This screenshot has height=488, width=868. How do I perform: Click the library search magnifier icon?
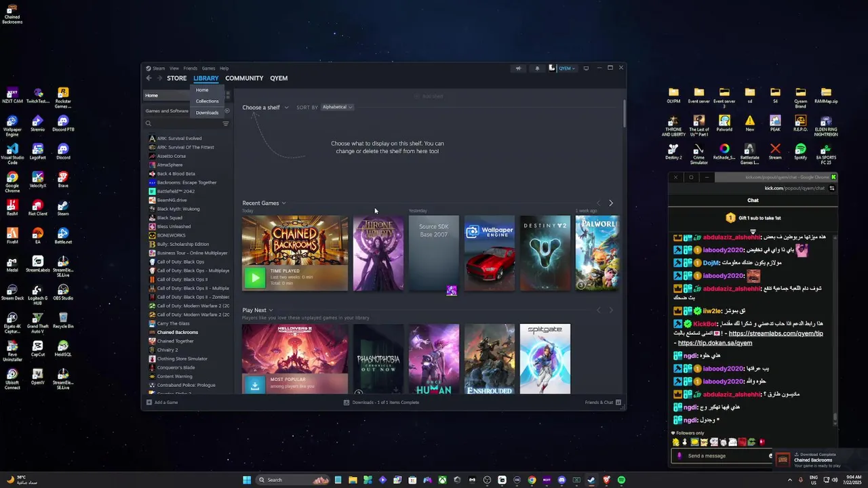click(148, 123)
